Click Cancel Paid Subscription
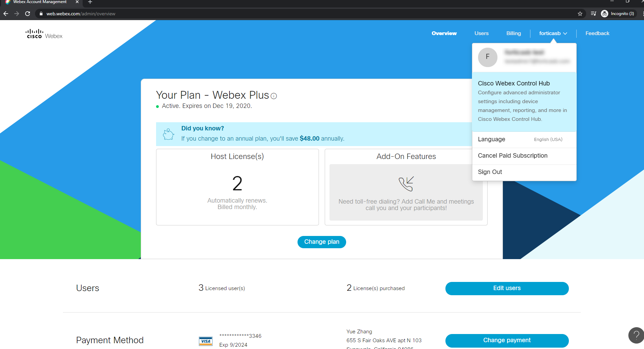644x349 pixels. [512, 156]
